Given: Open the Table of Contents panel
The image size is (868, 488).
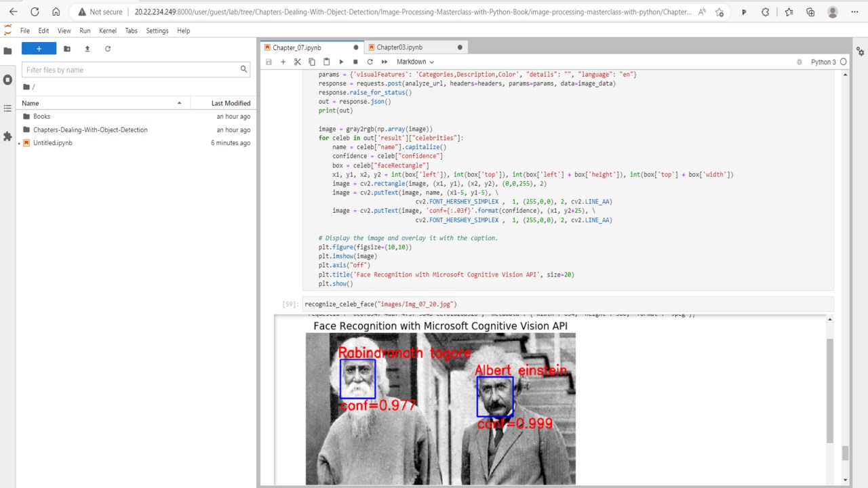Looking at the screenshot, I should coord(7,108).
